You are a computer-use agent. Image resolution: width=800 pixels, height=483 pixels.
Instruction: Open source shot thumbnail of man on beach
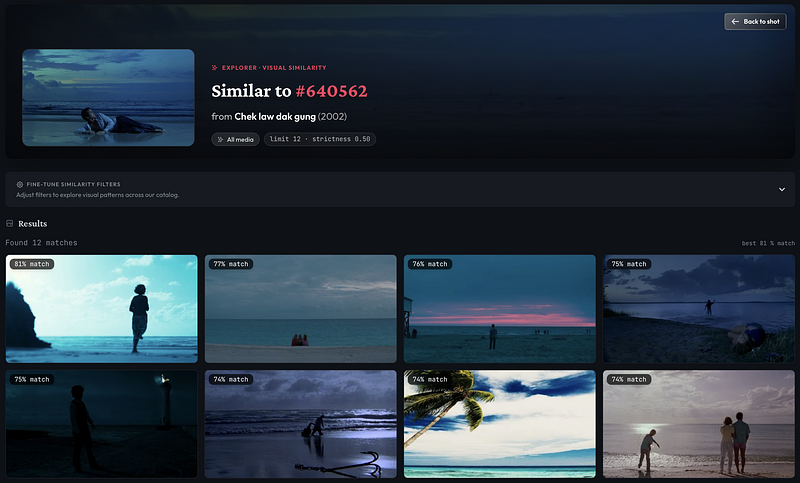click(108, 97)
